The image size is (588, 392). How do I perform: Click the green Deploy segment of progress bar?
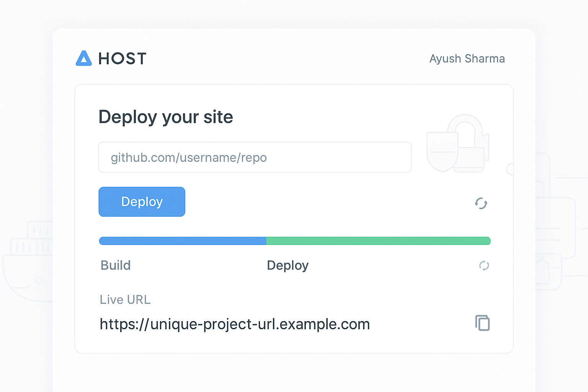tap(378, 241)
